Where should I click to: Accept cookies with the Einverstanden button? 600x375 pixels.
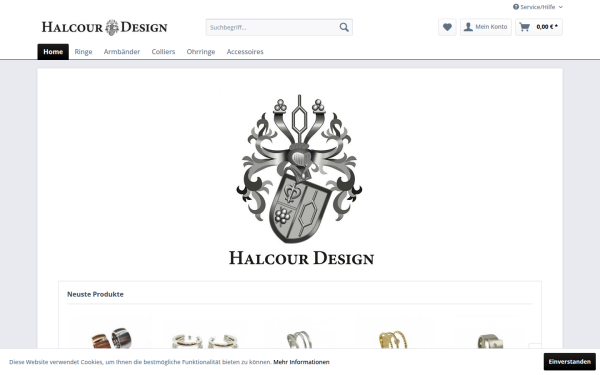tap(569, 362)
